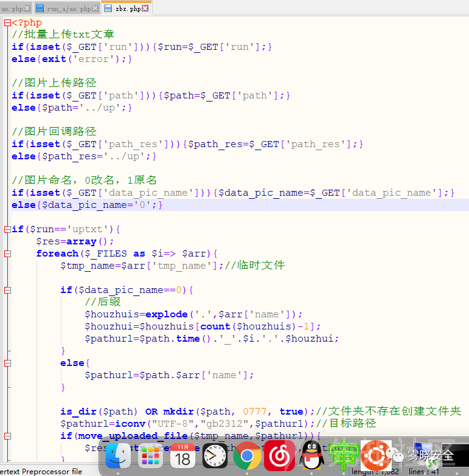Click the line $run=$_GET['run'] isset check
The width and height of the screenshot is (469, 476).
[142, 47]
